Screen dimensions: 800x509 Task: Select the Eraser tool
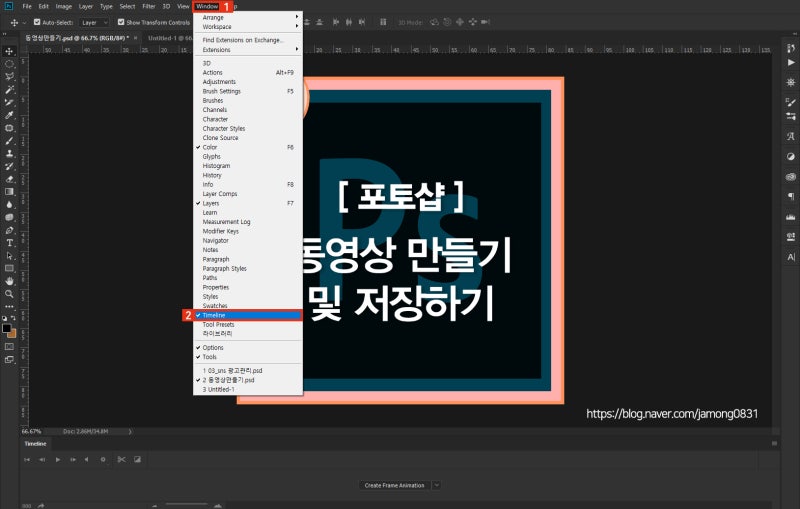click(x=9, y=179)
